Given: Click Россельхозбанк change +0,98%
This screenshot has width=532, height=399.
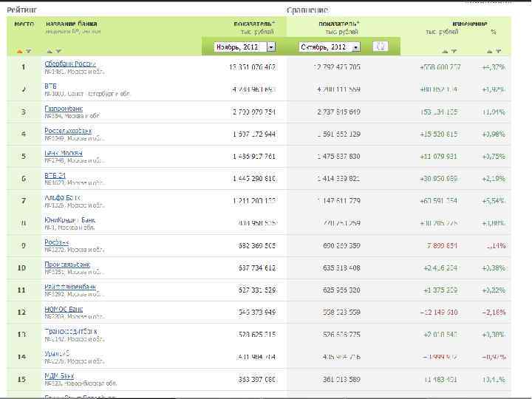Looking at the screenshot, I should pyautogui.click(x=494, y=134).
